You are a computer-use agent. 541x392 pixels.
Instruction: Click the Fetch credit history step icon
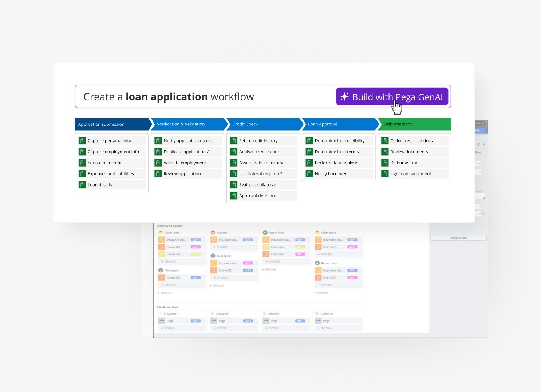click(234, 141)
